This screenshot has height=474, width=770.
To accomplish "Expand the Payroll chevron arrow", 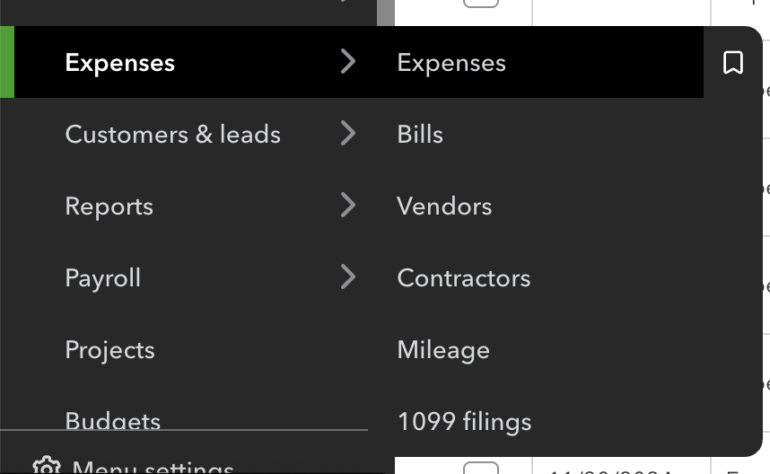I will point(347,278).
